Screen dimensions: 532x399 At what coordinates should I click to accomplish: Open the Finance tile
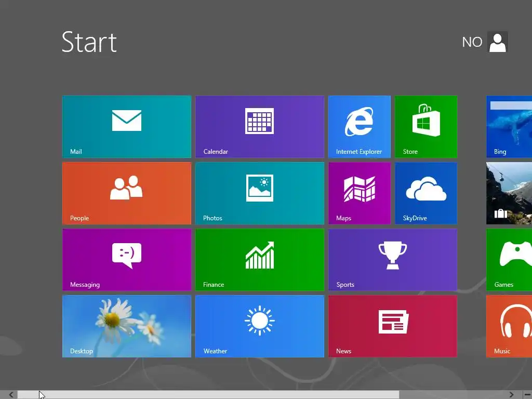260,260
